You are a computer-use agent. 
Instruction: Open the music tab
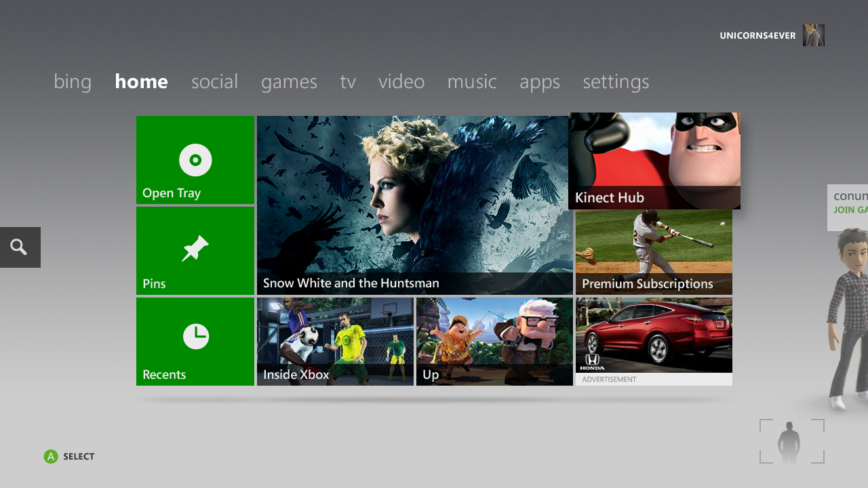472,82
